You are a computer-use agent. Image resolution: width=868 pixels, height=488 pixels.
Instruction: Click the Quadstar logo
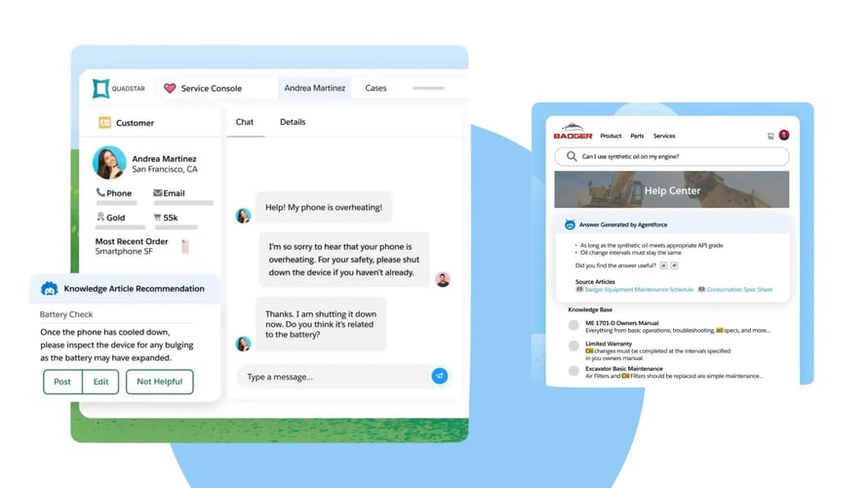(x=102, y=89)
